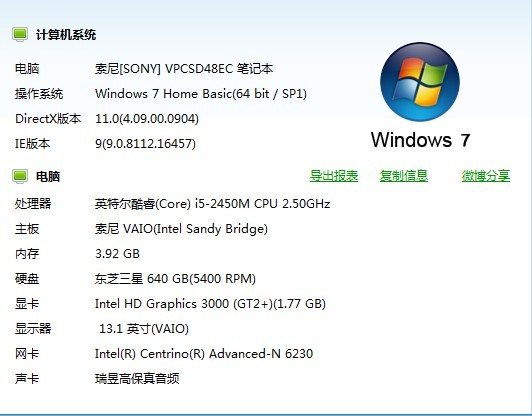The width and height of the screenshot is (532, 416).
Task: Click the 复制信息 copy info link
Action: pyautogui.click(x=404, y=176)
